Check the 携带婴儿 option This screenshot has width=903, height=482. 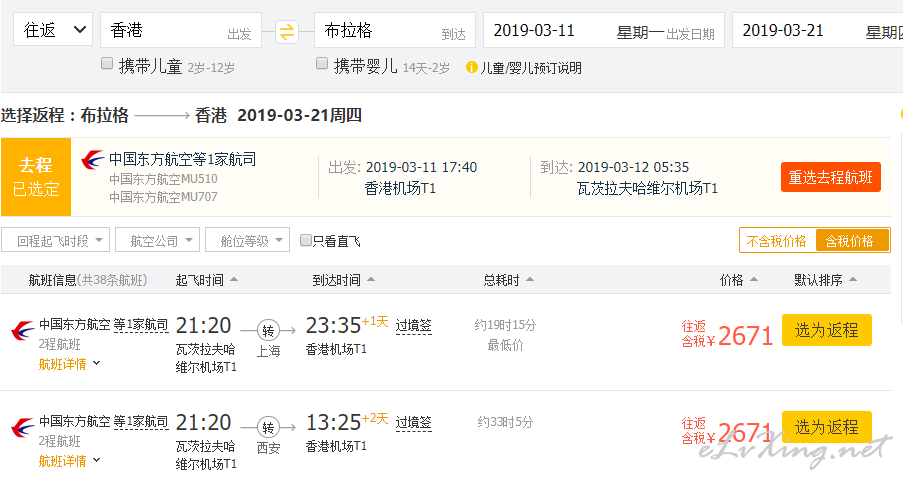tap(322, 64)
